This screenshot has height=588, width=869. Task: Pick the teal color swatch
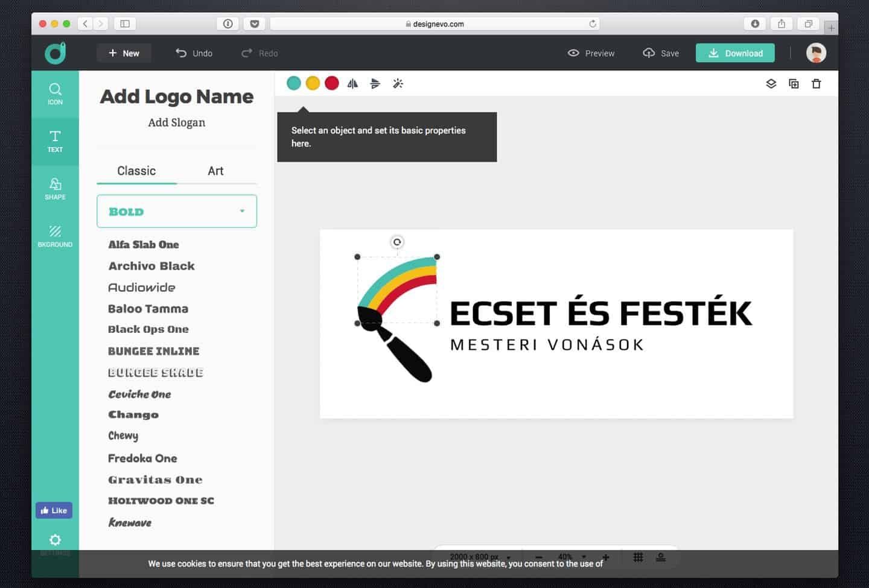tap(294, 83)
